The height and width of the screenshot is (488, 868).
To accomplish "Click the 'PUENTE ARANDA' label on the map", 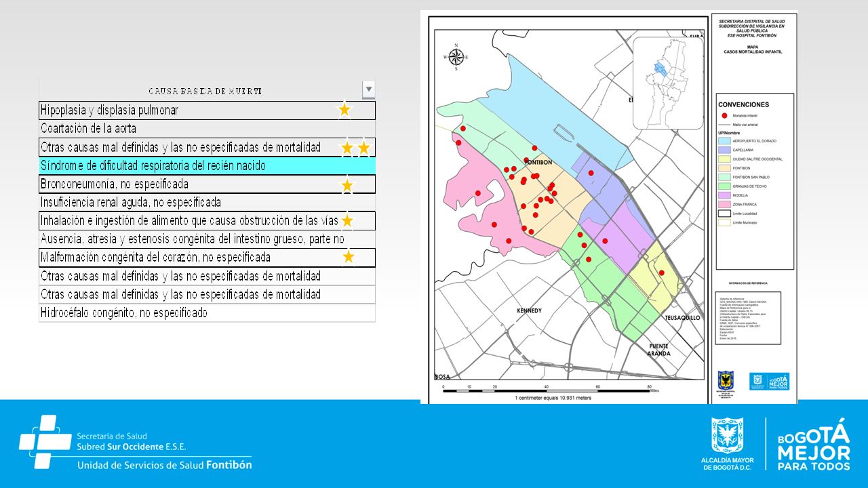I will point(658,350).
